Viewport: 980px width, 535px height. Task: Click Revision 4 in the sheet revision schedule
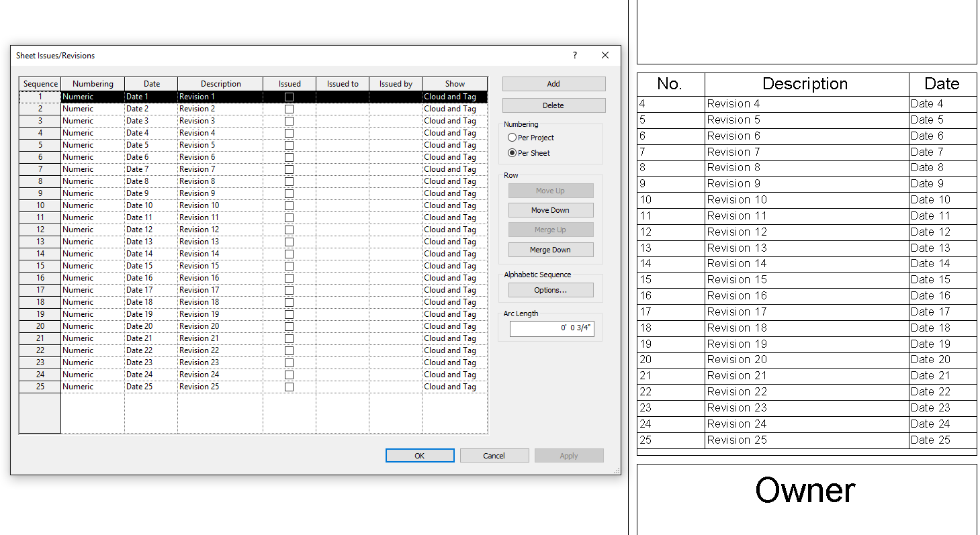pos(733,104)
